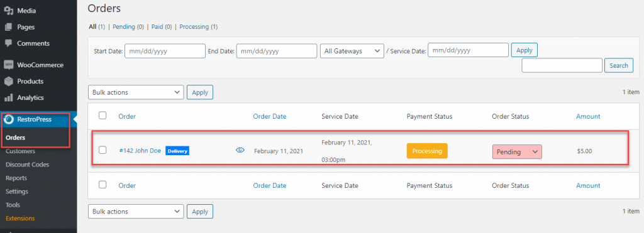
Task: Click the Search button
Action: (x=619, y=66)
